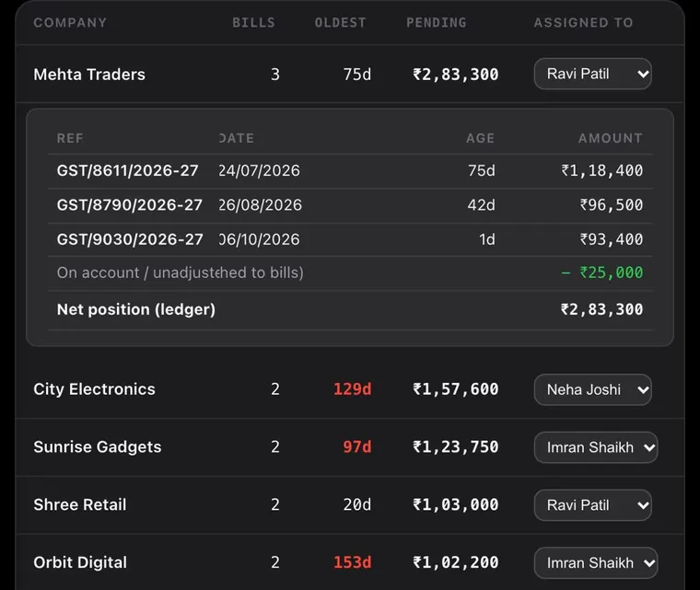Click the 1d bill age
The height and width of the screenshot is (590, 700).
coord(487,239)
